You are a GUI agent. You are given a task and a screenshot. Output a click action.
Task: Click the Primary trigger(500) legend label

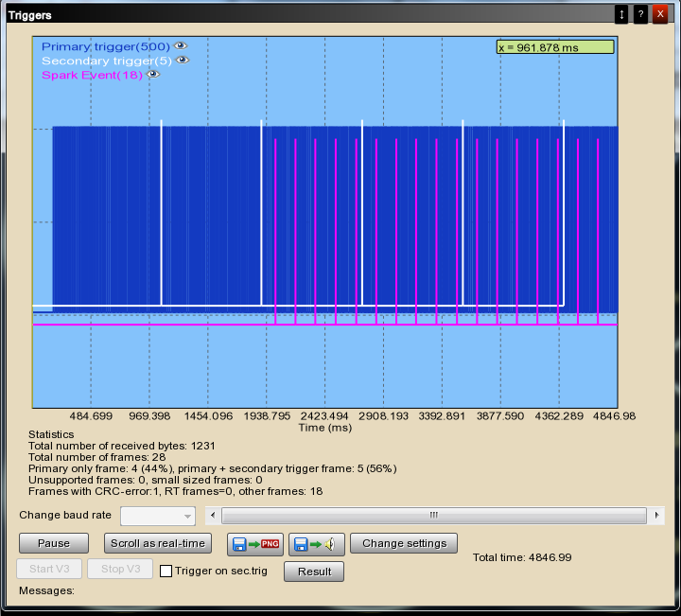click(105, 45)
